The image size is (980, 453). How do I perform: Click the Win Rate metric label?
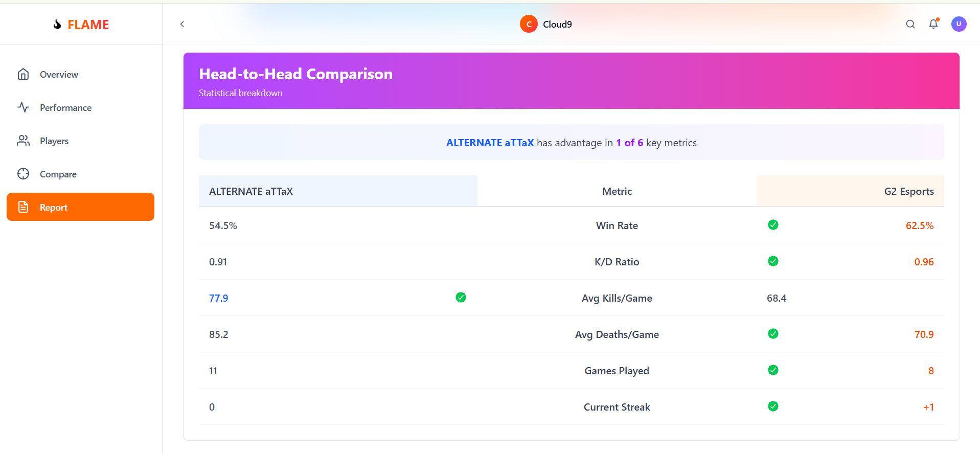click(x=617, y=225)
